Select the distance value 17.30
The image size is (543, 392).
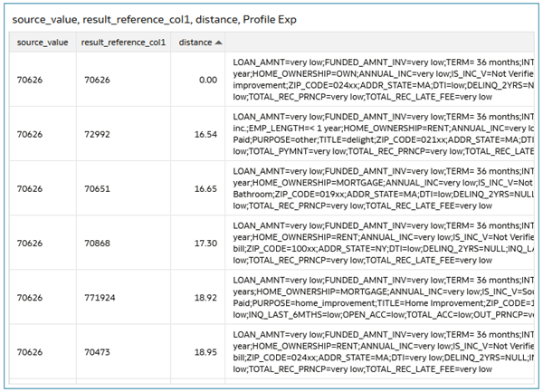click(x=205, y=244)
